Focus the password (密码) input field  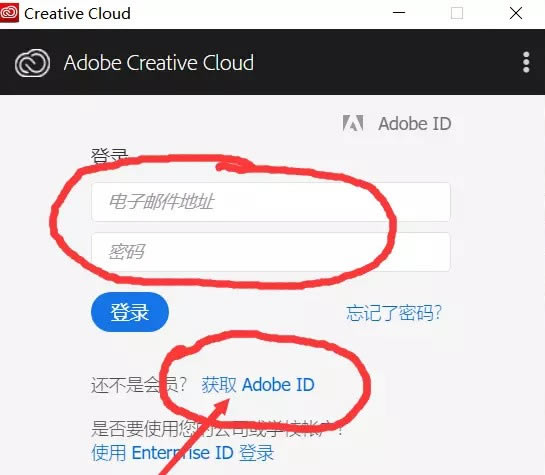point(271,252)
